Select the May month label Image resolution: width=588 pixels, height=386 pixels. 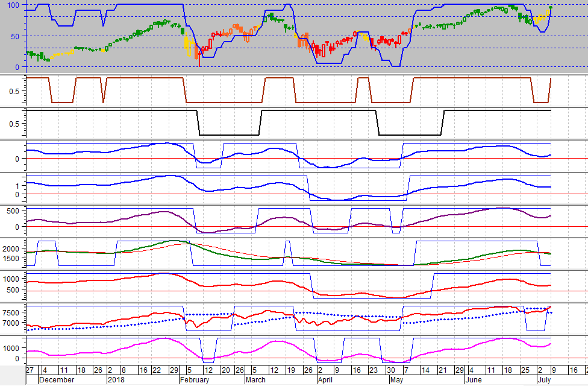point(396,380)
